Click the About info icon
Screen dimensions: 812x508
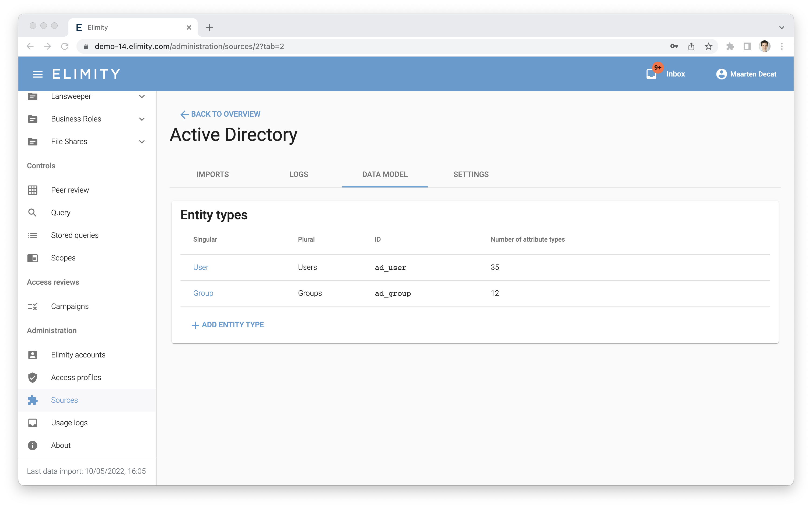33,445
